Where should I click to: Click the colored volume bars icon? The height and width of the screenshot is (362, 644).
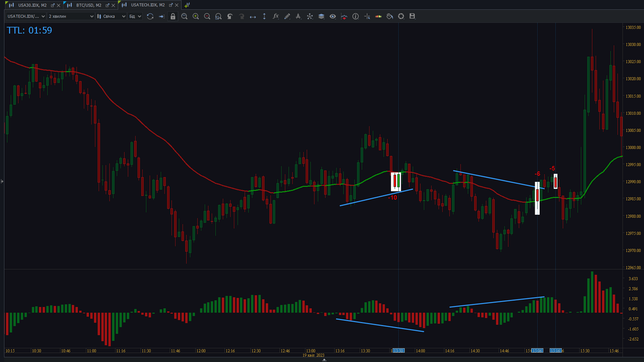coord(378,16)
